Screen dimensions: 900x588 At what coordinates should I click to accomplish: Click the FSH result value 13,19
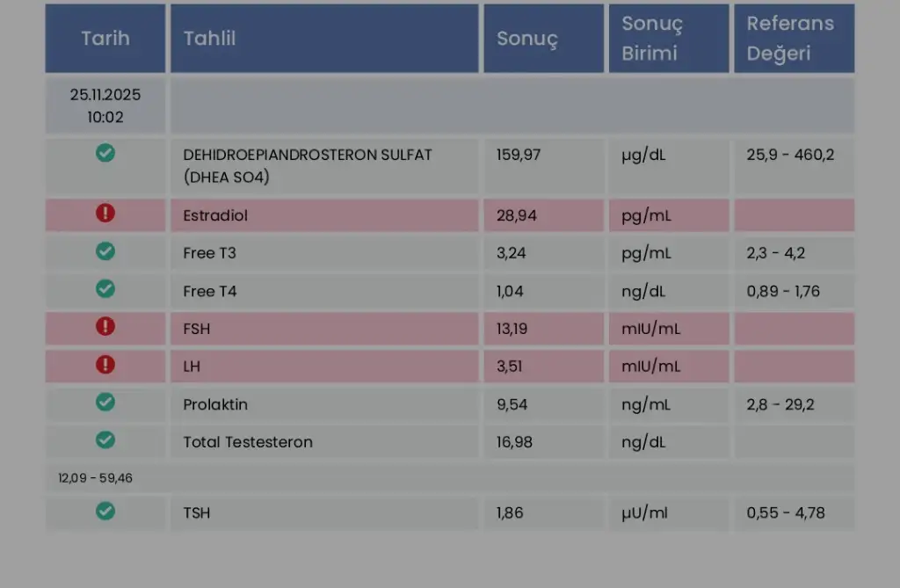[x=512, y=329]
